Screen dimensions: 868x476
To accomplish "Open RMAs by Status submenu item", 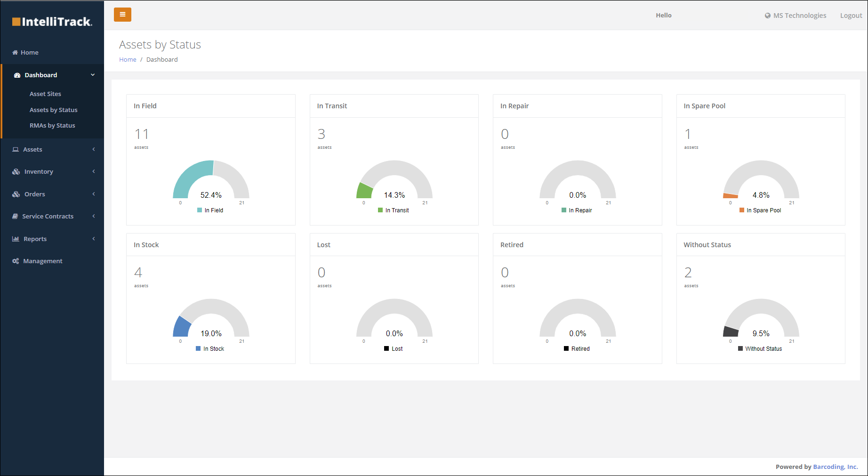I will click(x=52, y=126).
